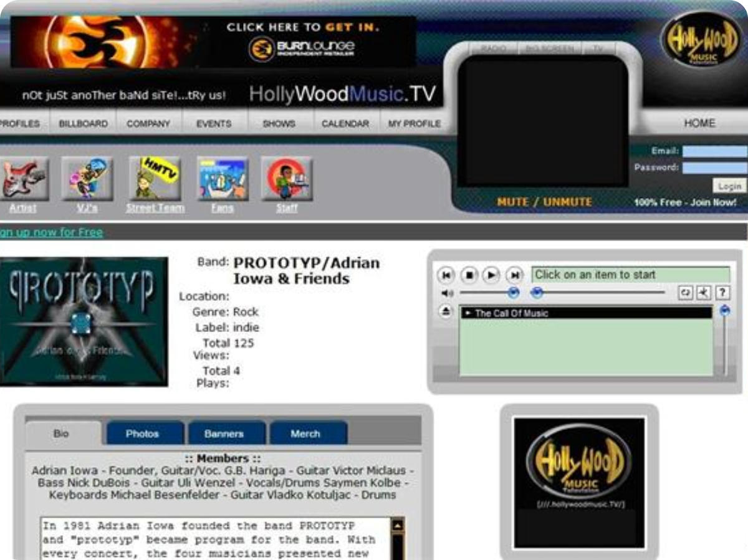The width and height of the screenshot is (748, 560).
Task: Open the Street Team HMTV icon
Action: (x=155, y=178)
